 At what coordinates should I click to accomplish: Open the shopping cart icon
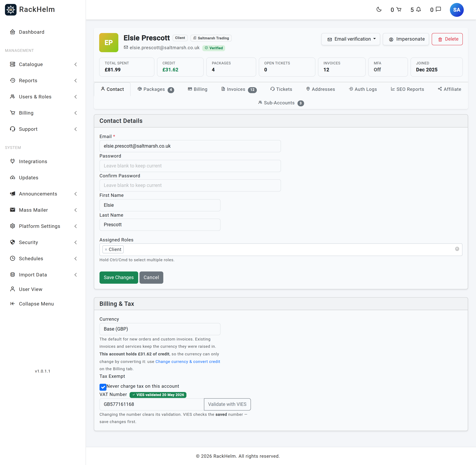[x=399, y=10]
